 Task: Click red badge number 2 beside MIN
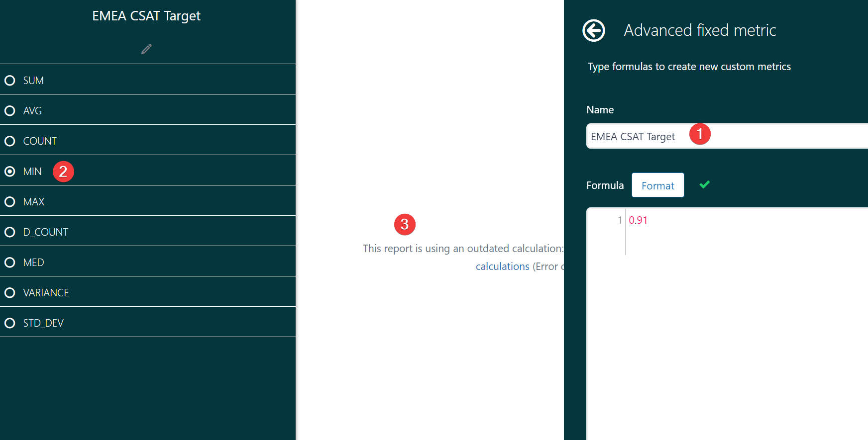(63, 172)
